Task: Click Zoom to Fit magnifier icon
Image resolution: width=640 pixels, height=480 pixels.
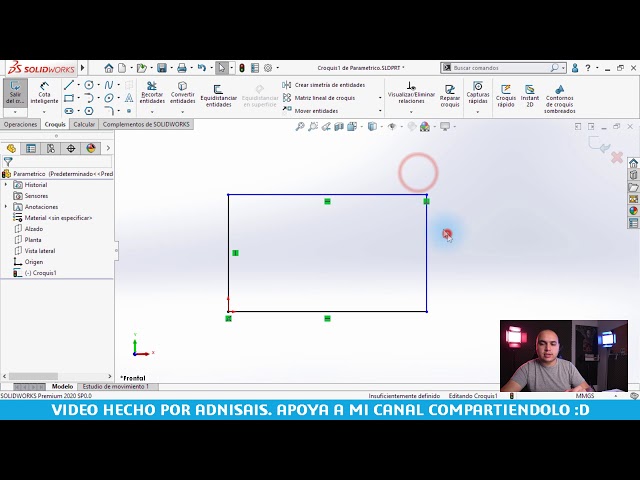Action: click(300, 127)
